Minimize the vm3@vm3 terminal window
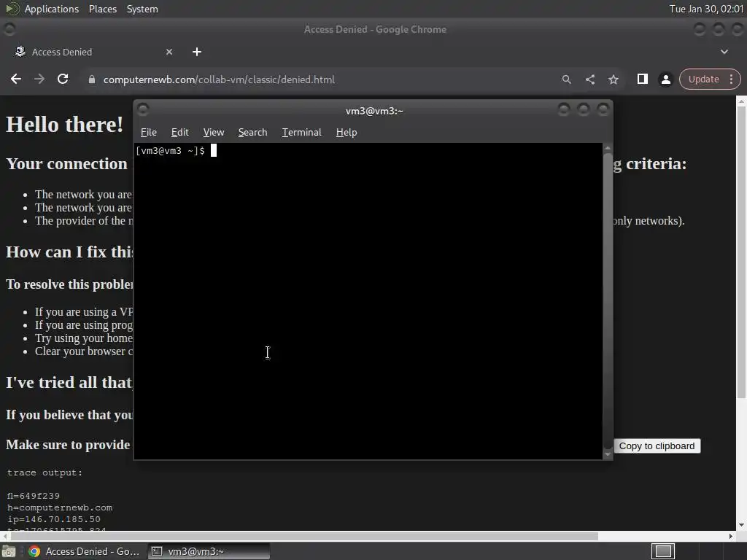This screenshot has width=747, height=560. 564,110
